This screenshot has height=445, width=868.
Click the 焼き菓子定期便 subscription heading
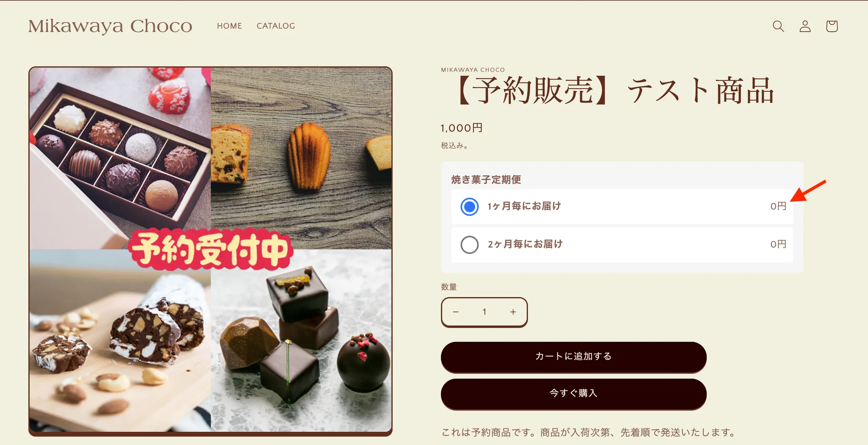[x=486, y=180]
